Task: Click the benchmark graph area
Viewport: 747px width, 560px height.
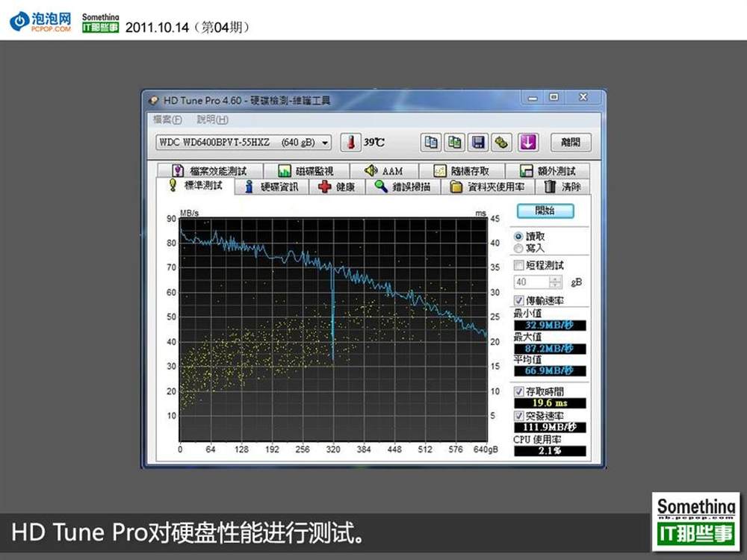Action: (x=333, y=329)
